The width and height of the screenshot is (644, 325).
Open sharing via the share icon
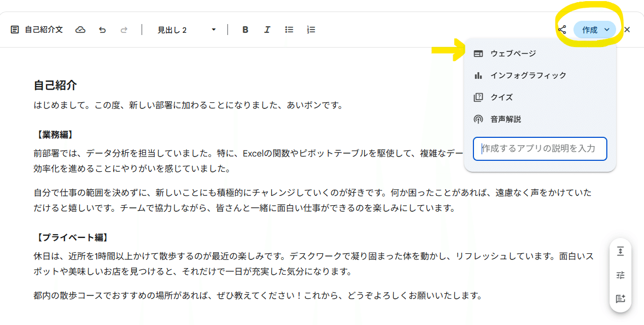click(562, 30)
